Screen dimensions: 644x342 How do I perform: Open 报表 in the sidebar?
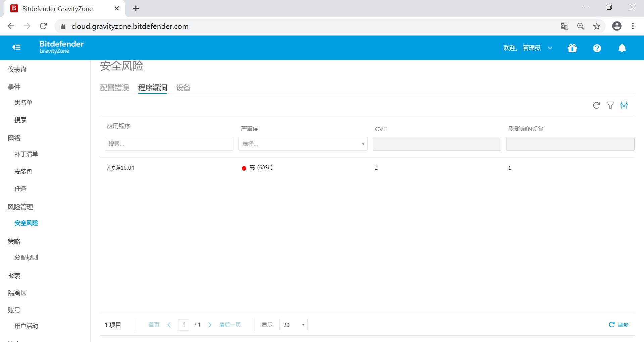click(x=14, y=276)
